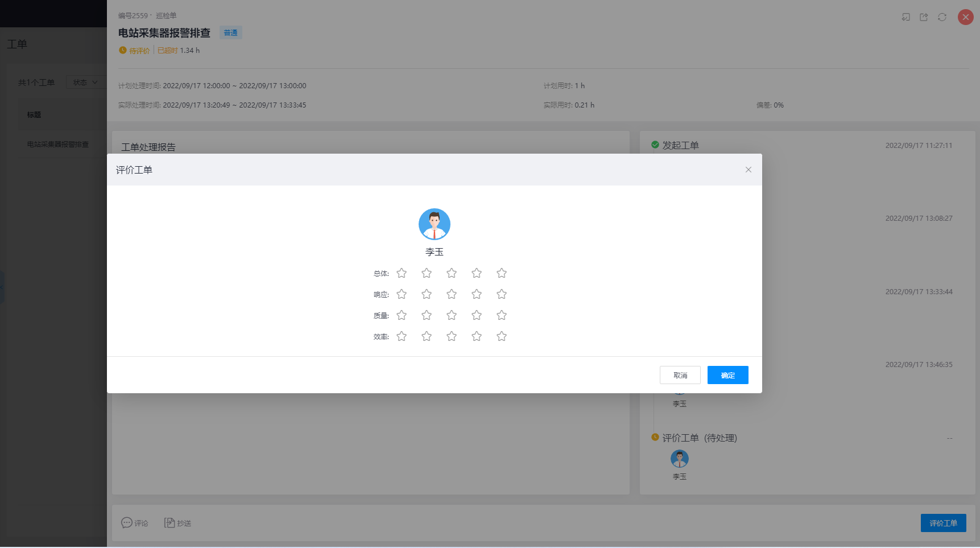
Task: Give 响应 a three-star rating
Action: (452, 294)
